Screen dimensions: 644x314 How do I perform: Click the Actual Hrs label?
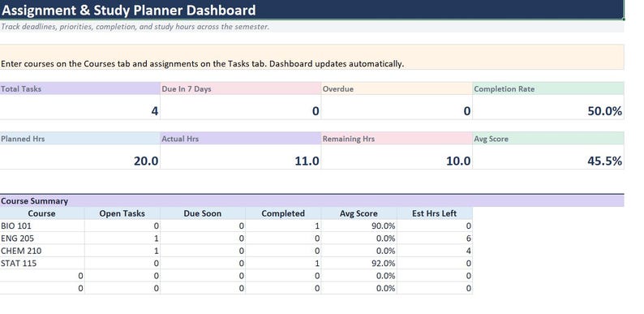[240, 139]
